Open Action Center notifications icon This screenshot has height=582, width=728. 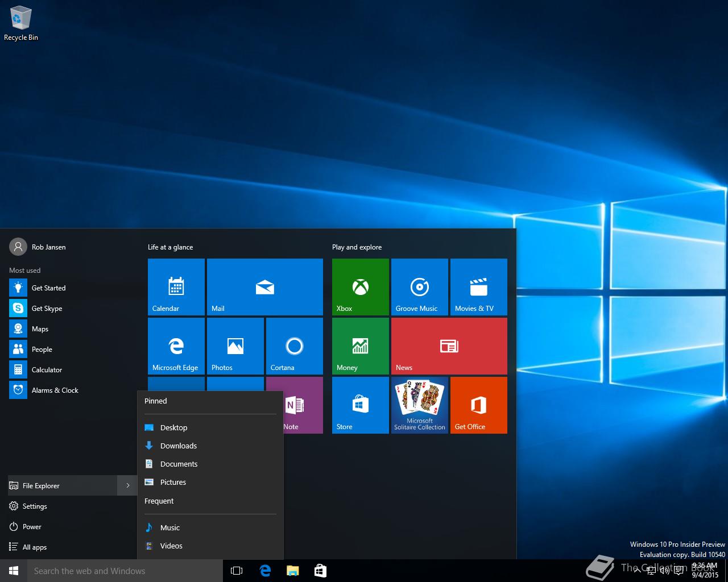[679, 571]
